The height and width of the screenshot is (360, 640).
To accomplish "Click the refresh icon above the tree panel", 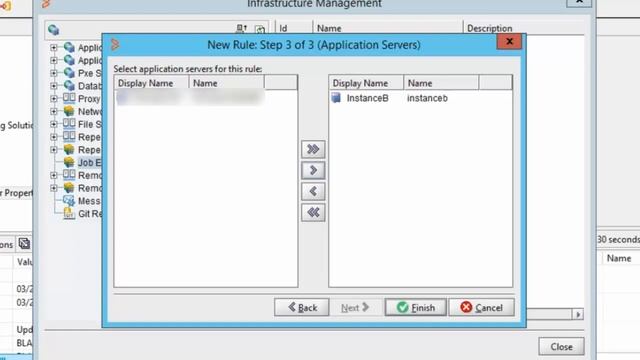I will 260,29.
